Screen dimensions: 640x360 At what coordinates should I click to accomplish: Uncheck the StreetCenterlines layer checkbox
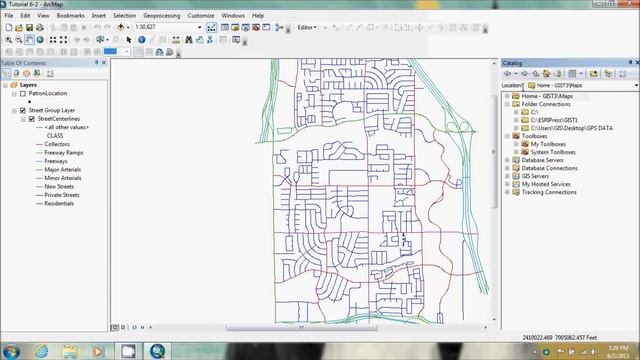(x=32, y=119)
